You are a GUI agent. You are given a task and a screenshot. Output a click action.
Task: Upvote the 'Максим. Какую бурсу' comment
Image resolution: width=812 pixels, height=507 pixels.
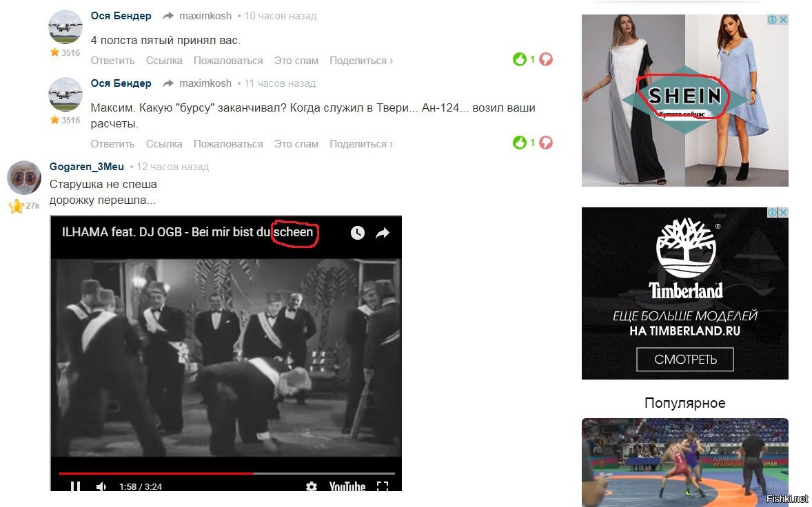pyautogui.click(x=520, y=143)
